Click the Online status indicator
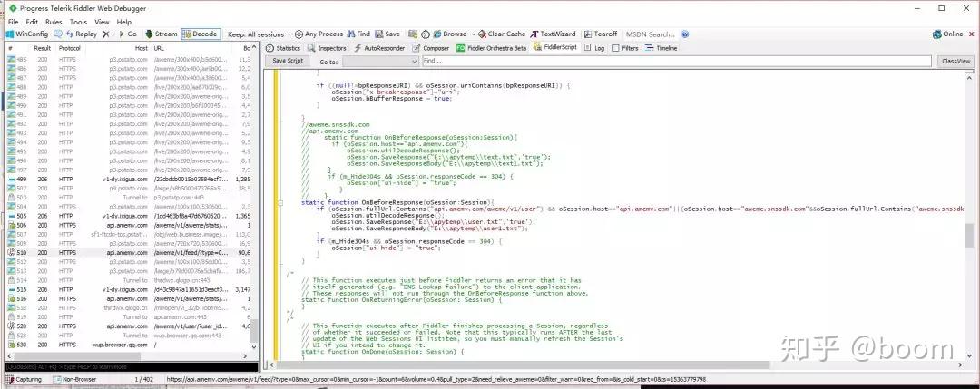 [x=947, y=34]
